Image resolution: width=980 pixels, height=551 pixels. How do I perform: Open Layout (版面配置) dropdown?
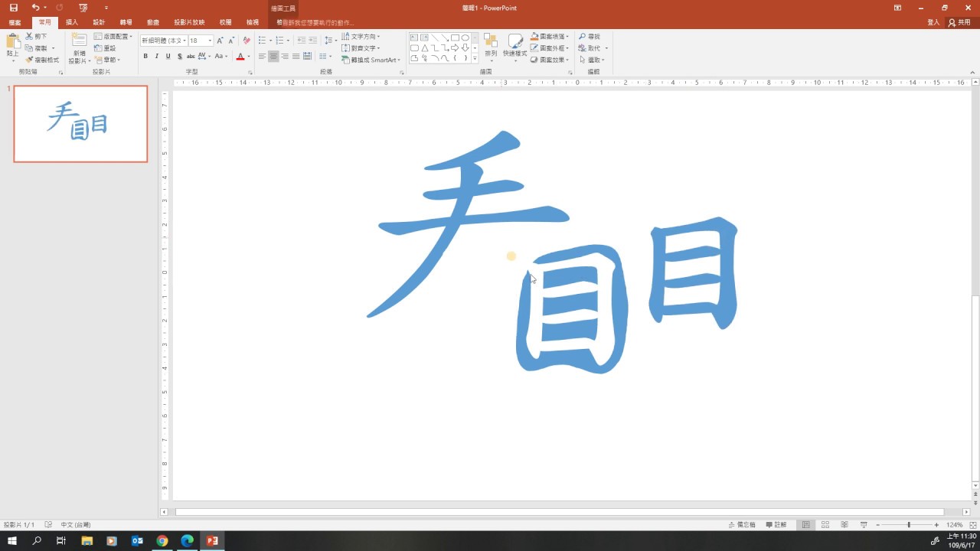coord(113,36)
